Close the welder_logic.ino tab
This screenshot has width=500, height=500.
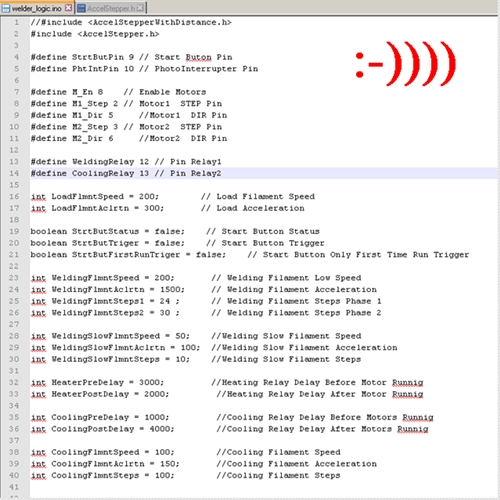pyautogui.click(x=68, y=8)
